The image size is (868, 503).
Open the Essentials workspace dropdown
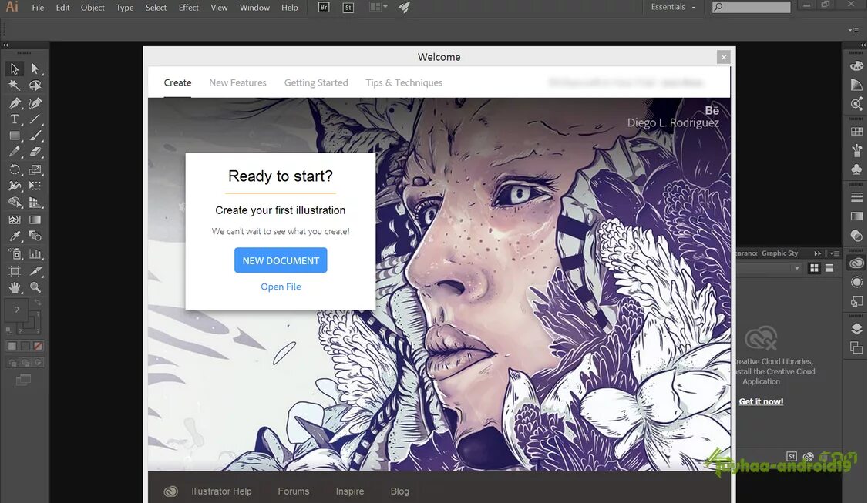(x=673, y=7)
